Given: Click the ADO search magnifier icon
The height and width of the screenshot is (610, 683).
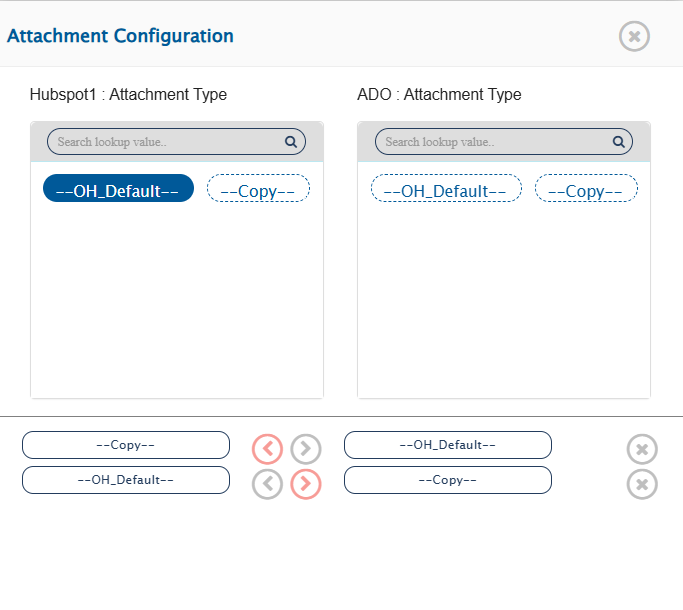Looking at the screenshot, I should [x=619, y=142].
